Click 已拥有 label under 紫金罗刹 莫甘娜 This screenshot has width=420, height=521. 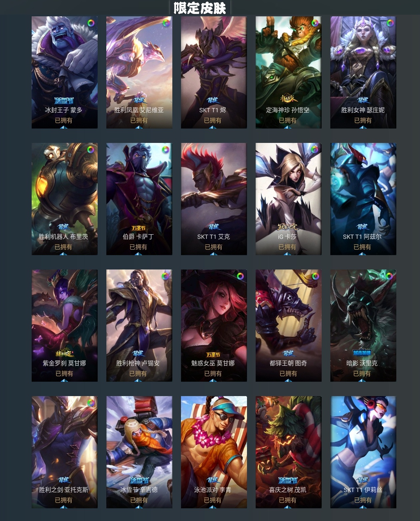(x=64, y=373)
